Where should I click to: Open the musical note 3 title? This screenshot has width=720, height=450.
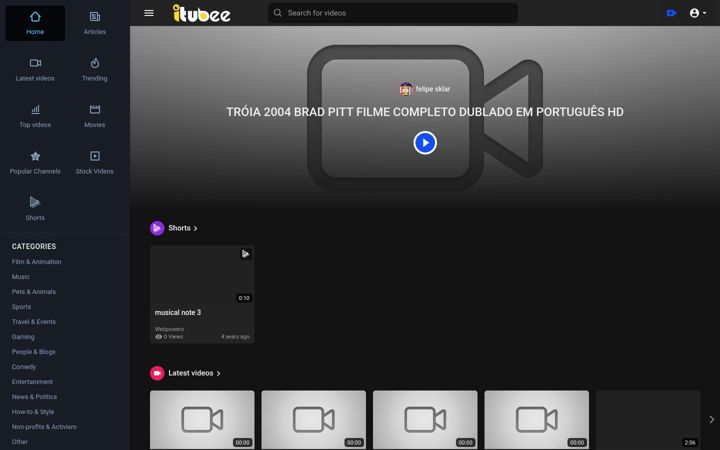tap(178, 313)
